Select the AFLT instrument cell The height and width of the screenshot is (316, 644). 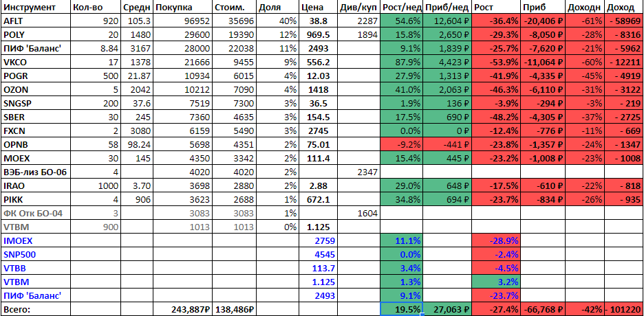point(35,21)
